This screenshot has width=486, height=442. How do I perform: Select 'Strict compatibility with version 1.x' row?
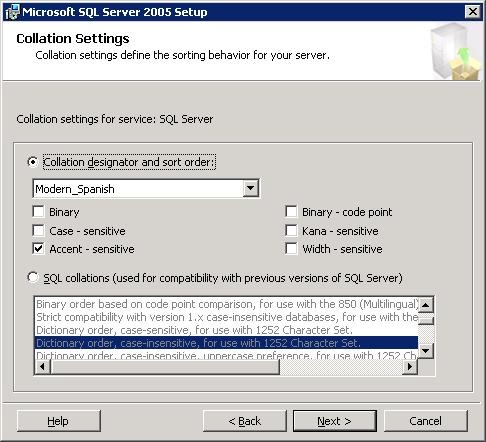point(226,317)
